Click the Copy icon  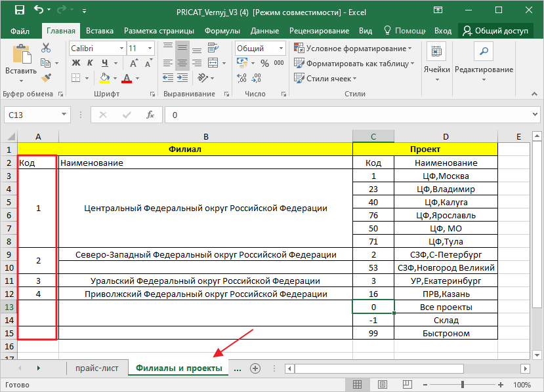(x=45, y=63)
